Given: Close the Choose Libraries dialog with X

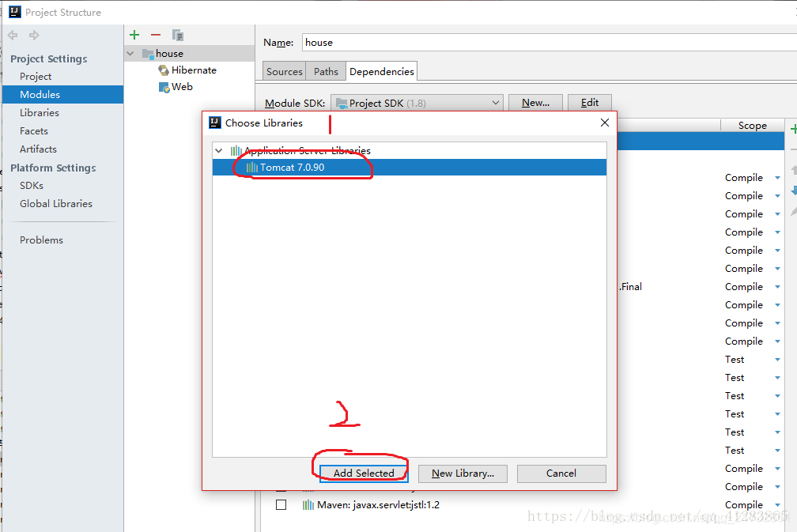Looking at the screenshot, I should pos(604,123).
